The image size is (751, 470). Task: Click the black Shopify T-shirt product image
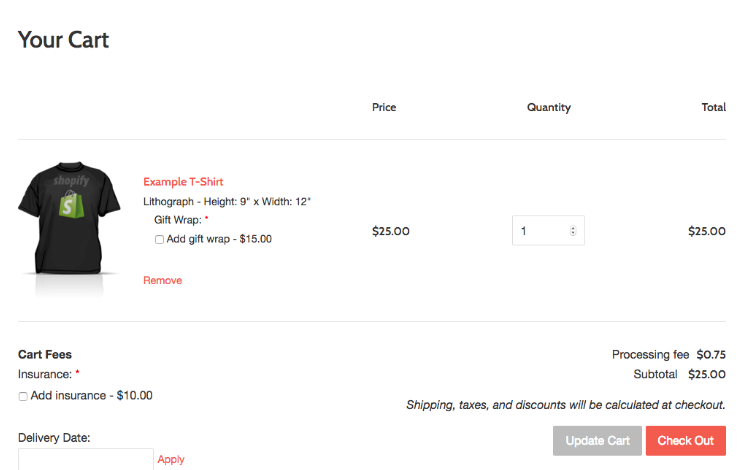point(68,220)
